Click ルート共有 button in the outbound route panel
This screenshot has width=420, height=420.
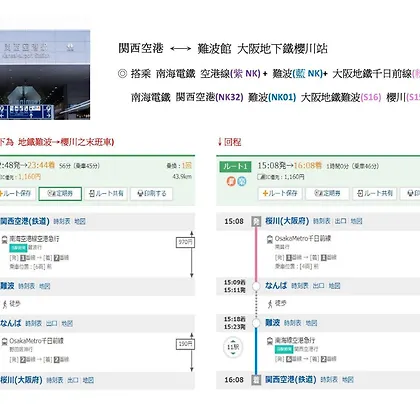pos(106,194)
